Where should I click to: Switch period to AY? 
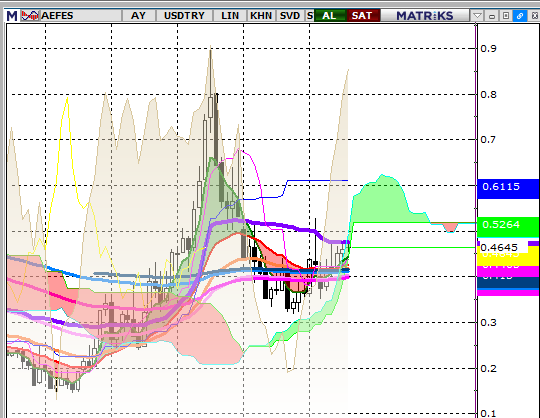tap(138, 16)
